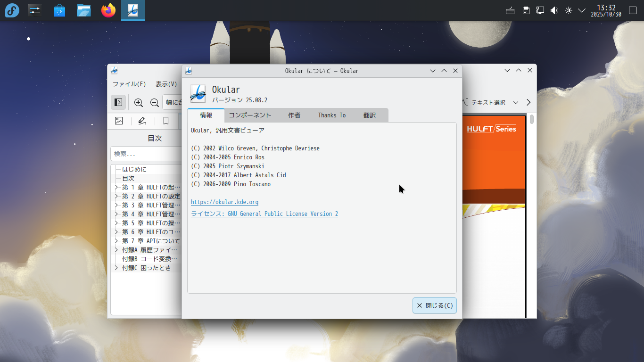
Task: Open the Dolphin file manager icon
Action: pyautogui.click(x=84, y=10)
